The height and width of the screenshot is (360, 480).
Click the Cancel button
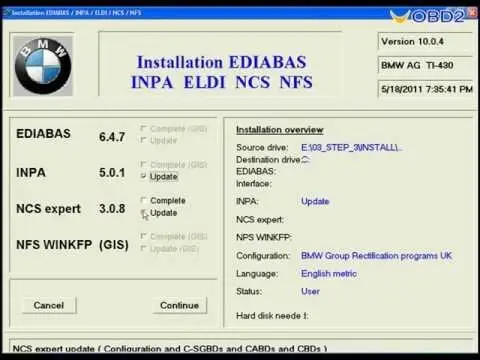49,305
